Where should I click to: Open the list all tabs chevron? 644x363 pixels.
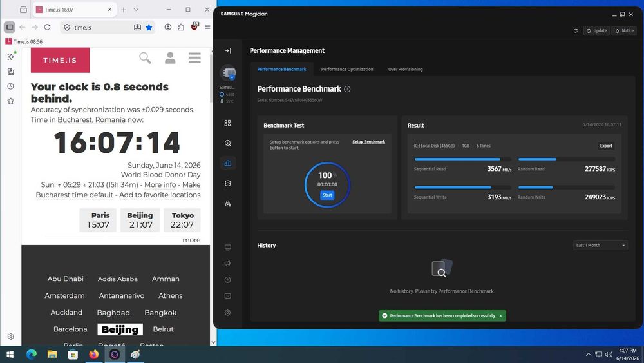[136, 10]
